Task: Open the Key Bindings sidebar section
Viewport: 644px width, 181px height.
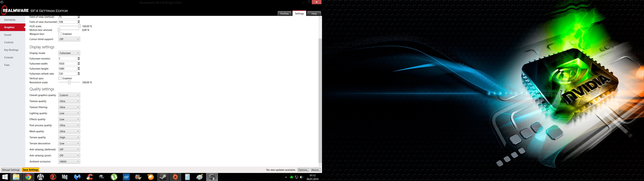Action: (x=11, y=50)
